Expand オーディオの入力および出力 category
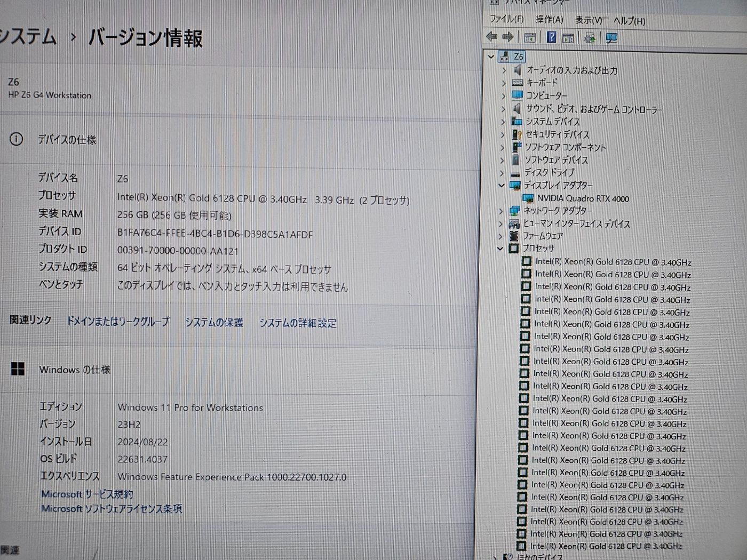 [504, 69]
